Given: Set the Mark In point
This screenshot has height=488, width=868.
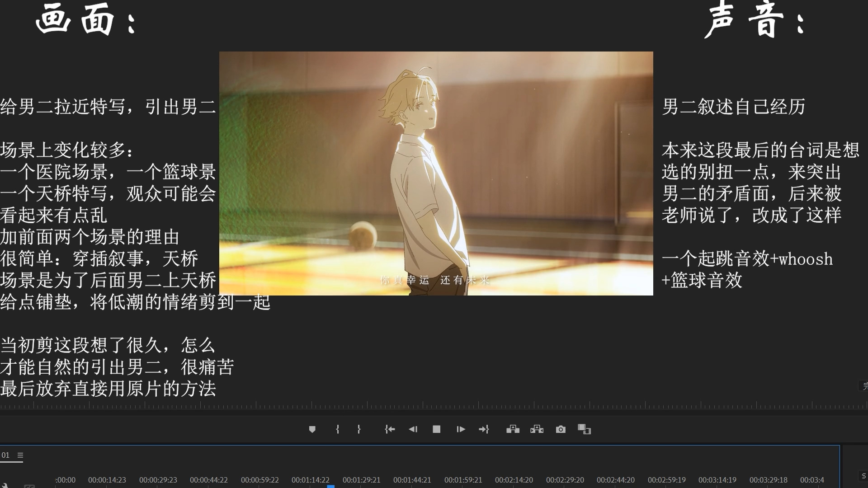Looking at the screenshot, I should tap(338, 429).
